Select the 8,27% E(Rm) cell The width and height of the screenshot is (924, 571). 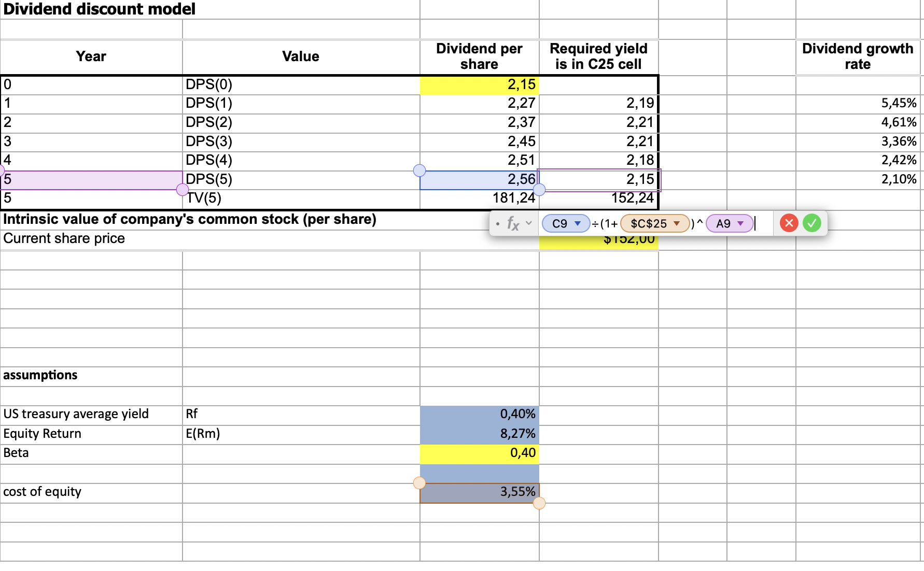(480, 434)
